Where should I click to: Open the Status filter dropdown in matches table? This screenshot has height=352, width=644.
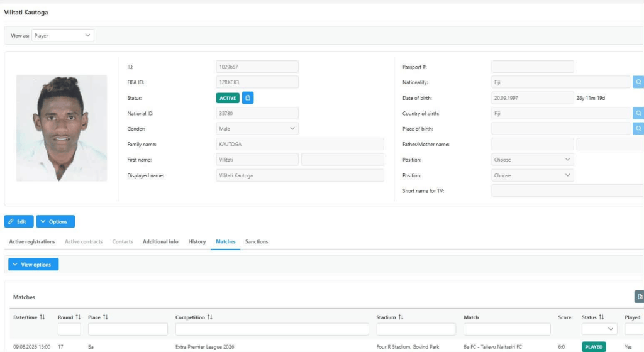tap(599, 329)
